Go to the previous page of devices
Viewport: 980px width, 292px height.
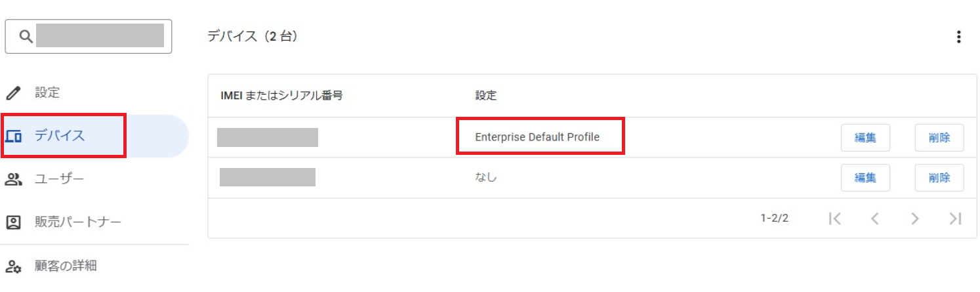coord(874,219)
